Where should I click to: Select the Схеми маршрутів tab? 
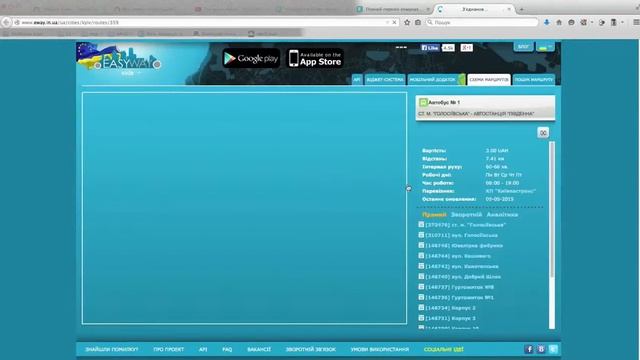click(x=489, y=80)
